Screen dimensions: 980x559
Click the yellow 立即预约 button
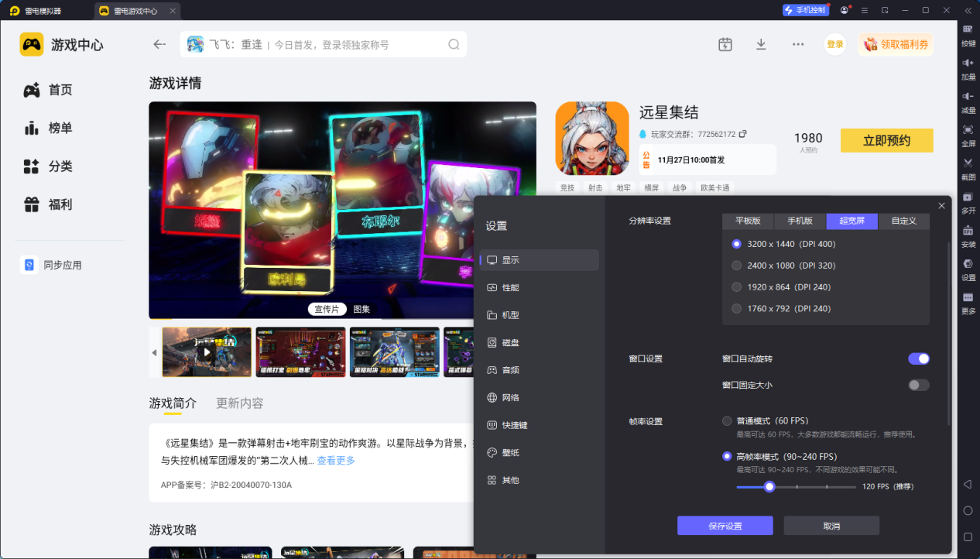886,140
